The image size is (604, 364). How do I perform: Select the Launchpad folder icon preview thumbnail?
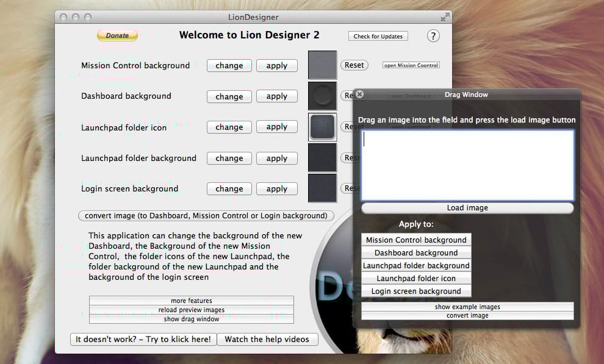(322, 127)
